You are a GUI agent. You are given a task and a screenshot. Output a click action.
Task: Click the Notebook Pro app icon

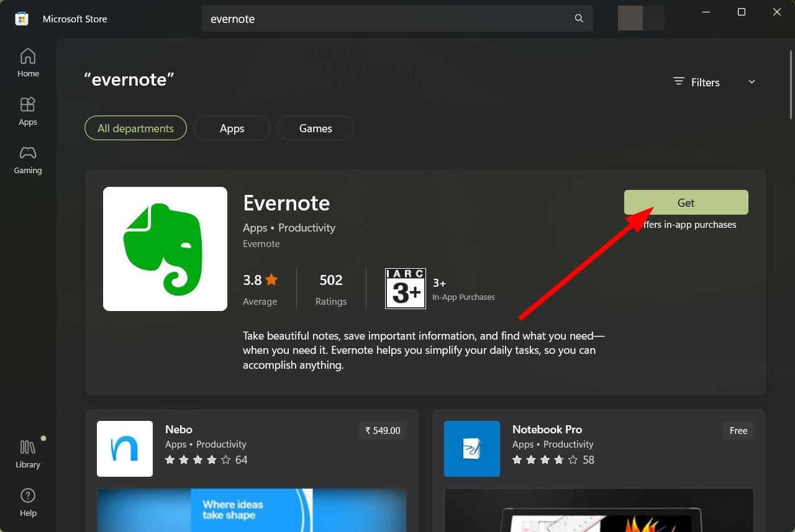[x=472, y=449]
